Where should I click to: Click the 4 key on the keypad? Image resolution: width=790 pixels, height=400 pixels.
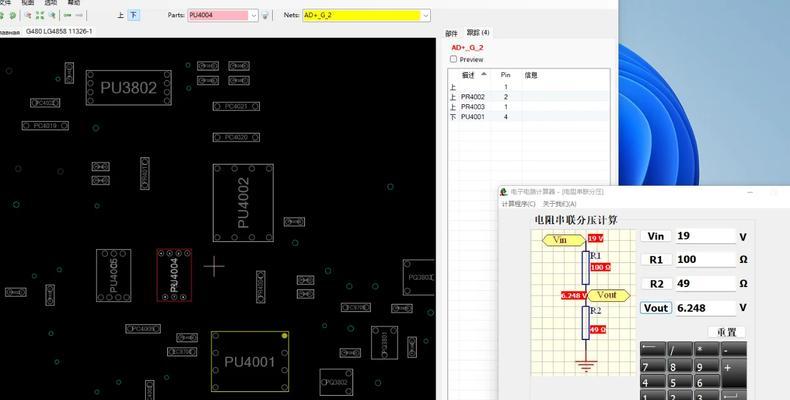[652, 382]
